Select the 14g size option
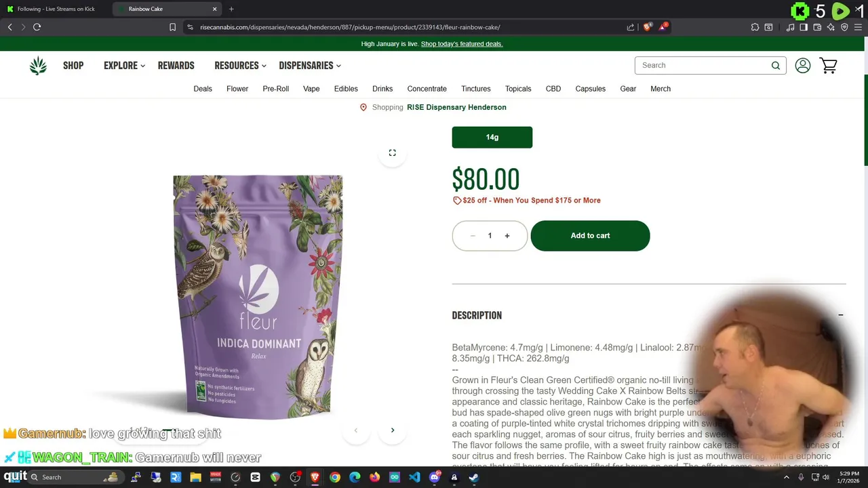Viewport: 868px width, 488px height. coord(492,137)
